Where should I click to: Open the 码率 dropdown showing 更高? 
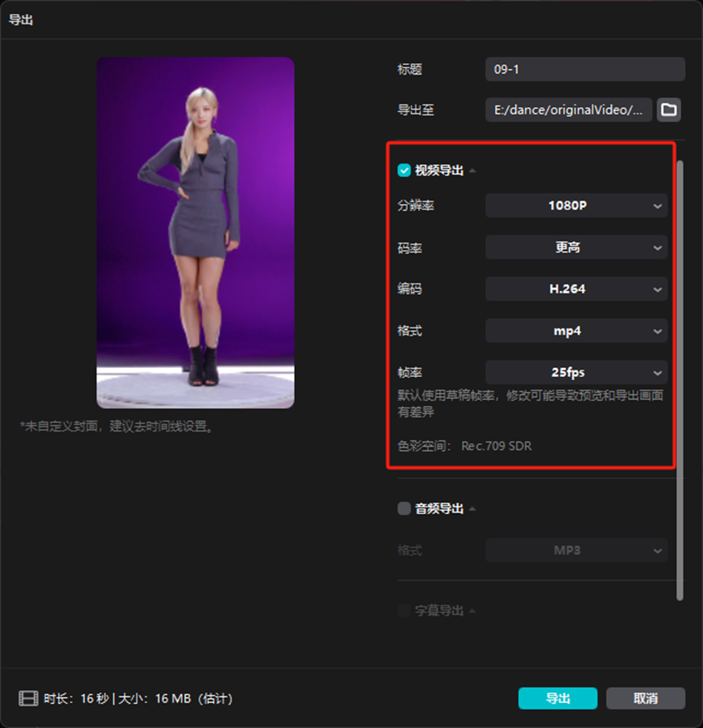576,248
